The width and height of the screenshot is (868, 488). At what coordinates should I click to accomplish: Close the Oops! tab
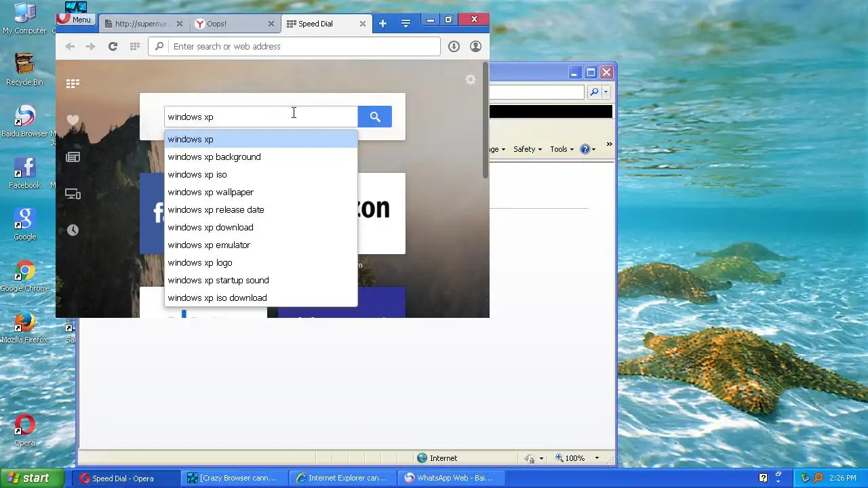271,24
